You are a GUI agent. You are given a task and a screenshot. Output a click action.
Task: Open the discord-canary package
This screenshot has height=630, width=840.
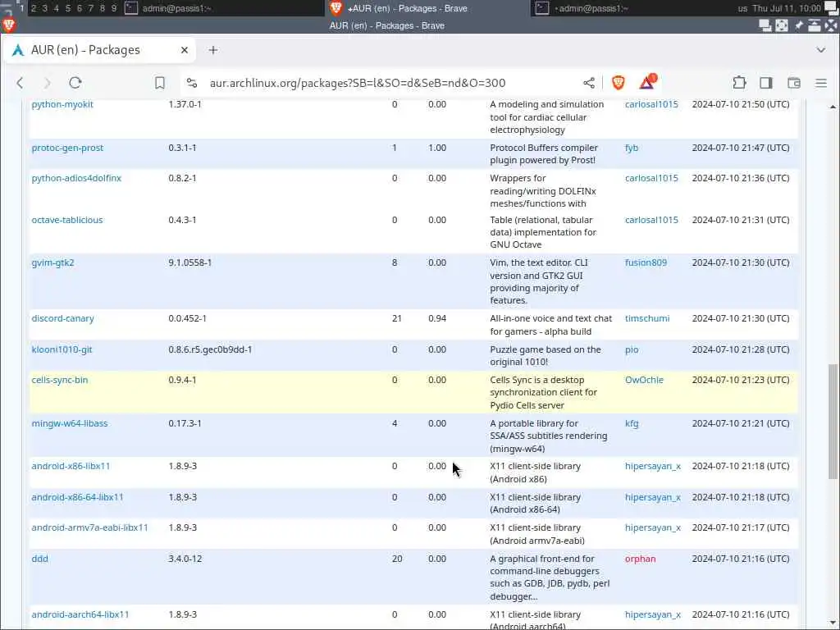[x=62, y=319]
